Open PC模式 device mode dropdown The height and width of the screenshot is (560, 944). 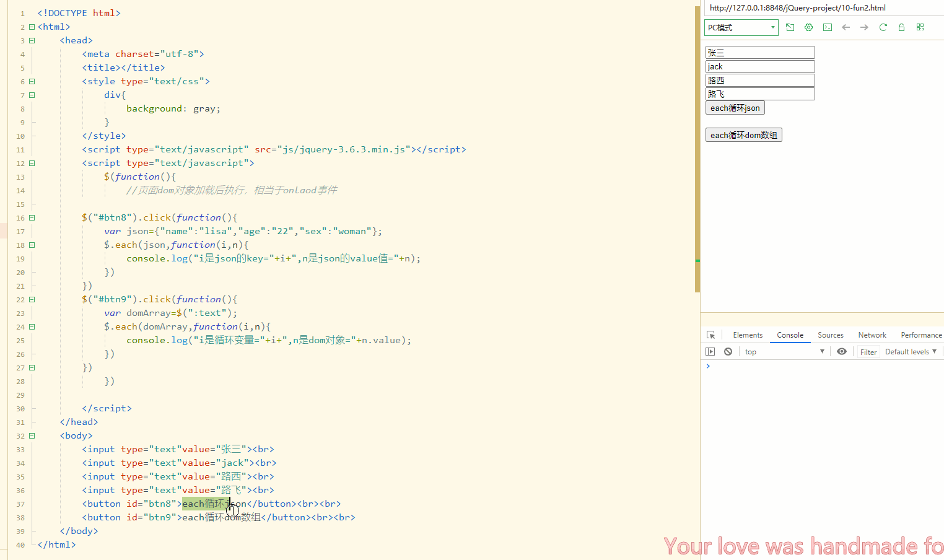tap(741, 27)
